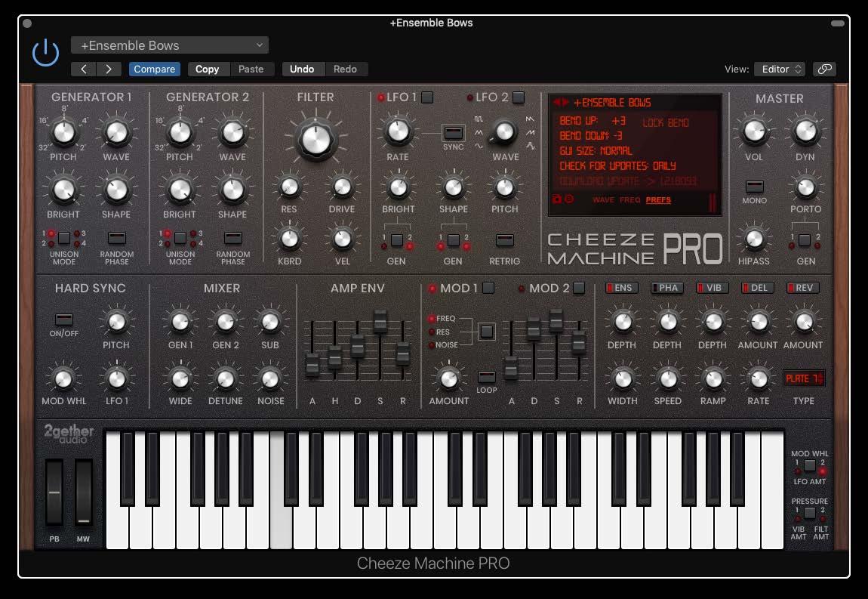
Task: Click the mixer DETUNE knob
Action: (226, 379)
